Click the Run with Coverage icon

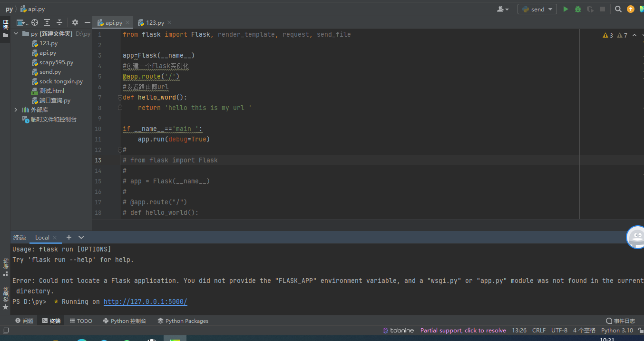tap(590, 9)
